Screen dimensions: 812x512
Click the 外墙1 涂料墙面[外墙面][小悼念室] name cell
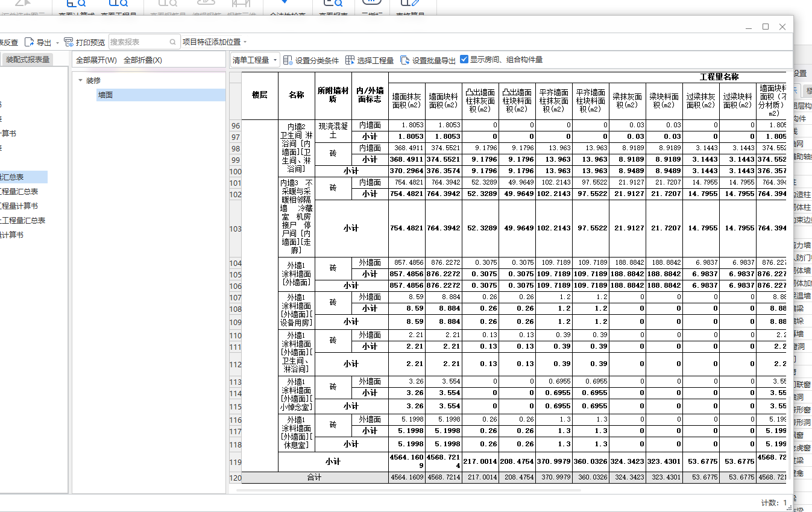pos(297,394)
